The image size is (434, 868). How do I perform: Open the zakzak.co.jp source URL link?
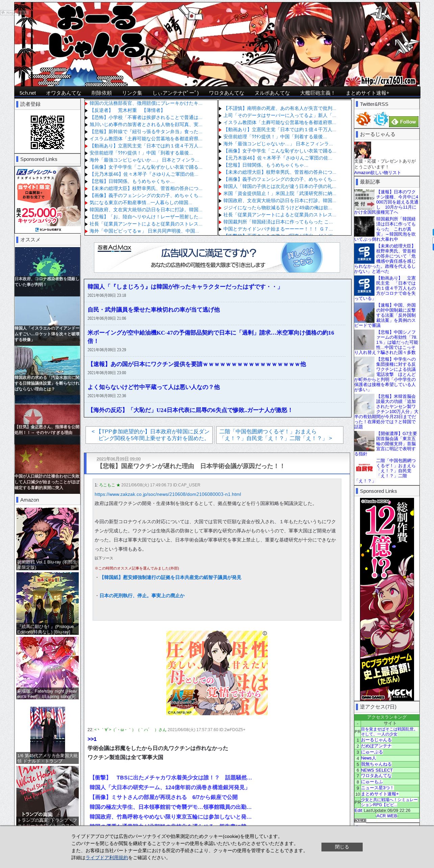pyautogui.click(x=168, y=494)
